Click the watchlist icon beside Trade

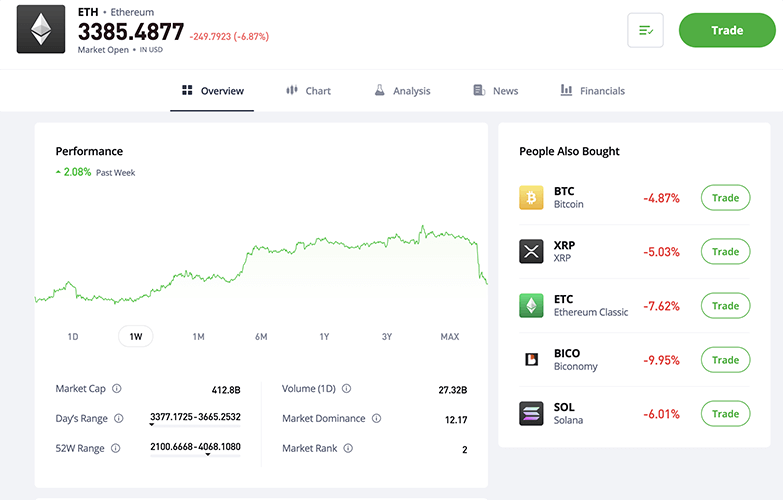[645, 31]
